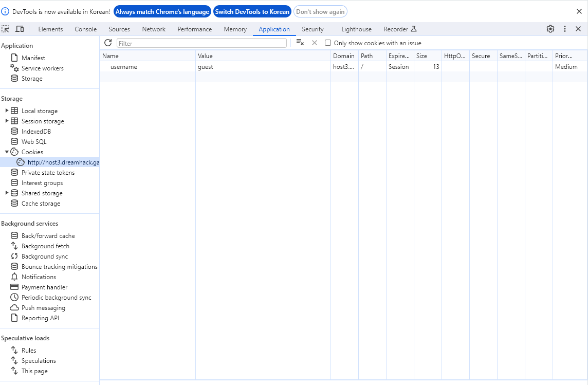Switch to the Performance tab
This screenshot has height=385, width=588.
click(x=195, y=29)
